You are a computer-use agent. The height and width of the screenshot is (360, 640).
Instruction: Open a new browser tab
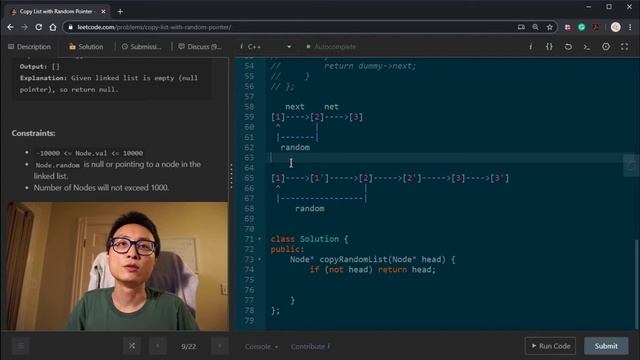(120, 11)
